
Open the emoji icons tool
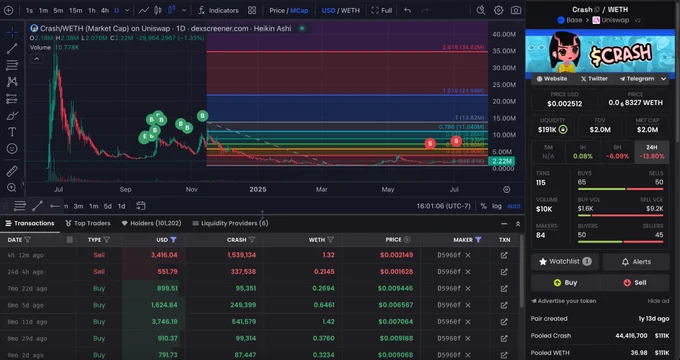coord(12,148)
